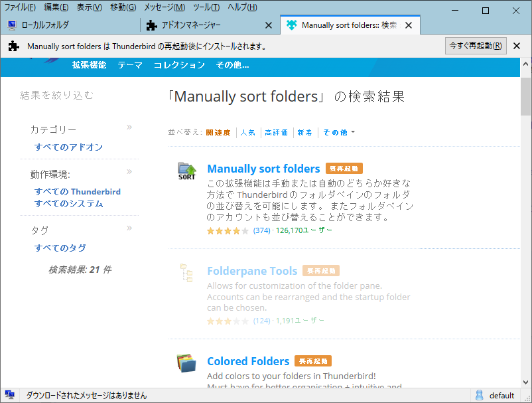The height and width of the screenshot is (403, 532).
Task: Click the online status icon in status bar
Action: [x=10, y=395]
